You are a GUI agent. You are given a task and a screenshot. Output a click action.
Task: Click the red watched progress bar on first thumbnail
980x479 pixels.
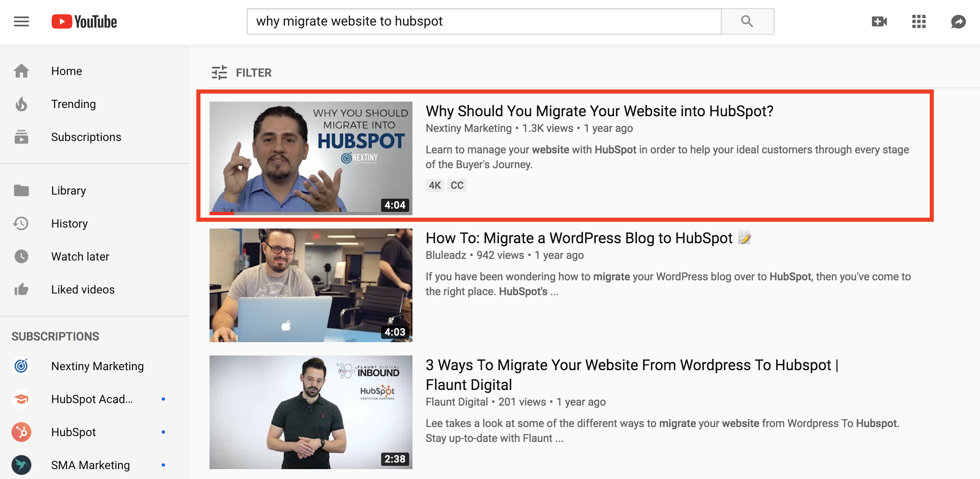tap(222, 213)
